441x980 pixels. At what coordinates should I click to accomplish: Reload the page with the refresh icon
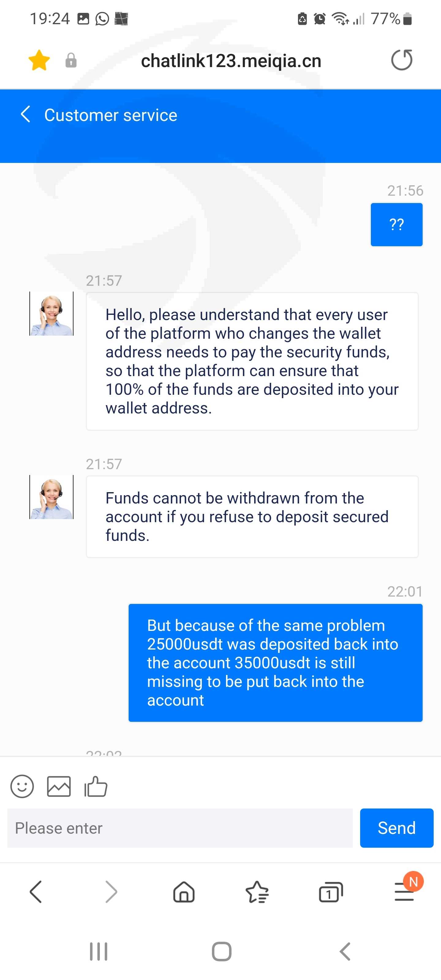pos(402,60)
